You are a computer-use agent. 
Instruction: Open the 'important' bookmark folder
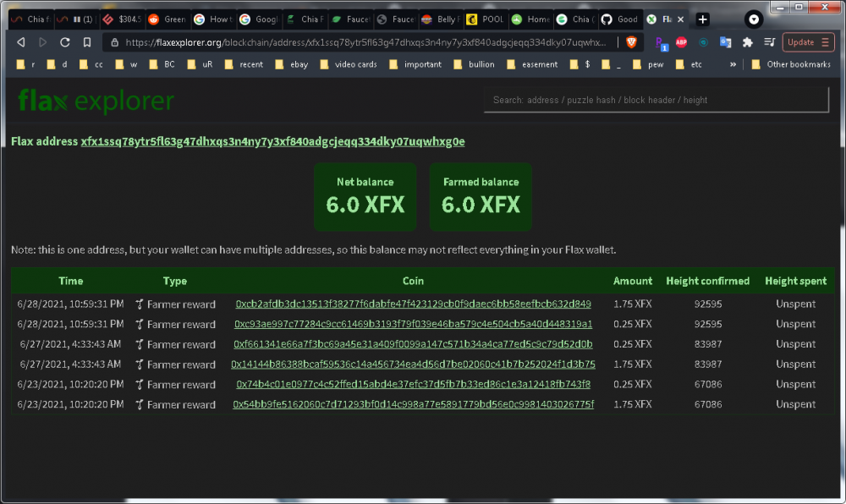(415, 64)
